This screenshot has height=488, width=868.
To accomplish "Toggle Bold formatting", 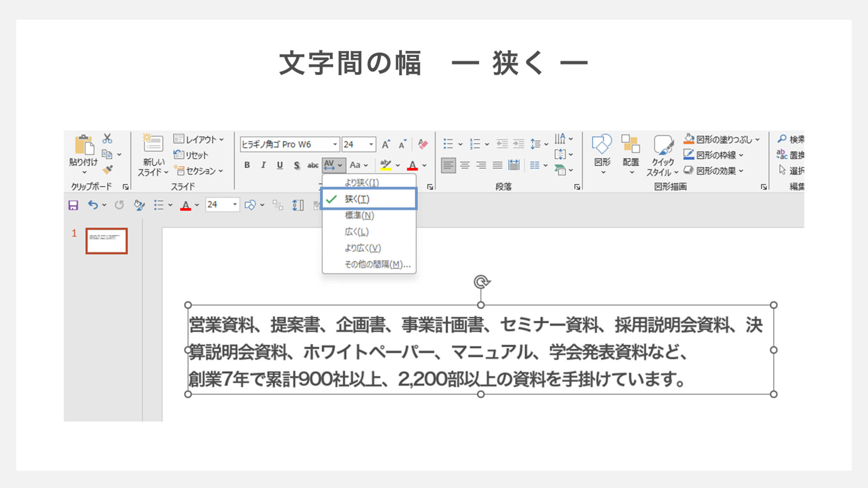I will pos(247,165).
